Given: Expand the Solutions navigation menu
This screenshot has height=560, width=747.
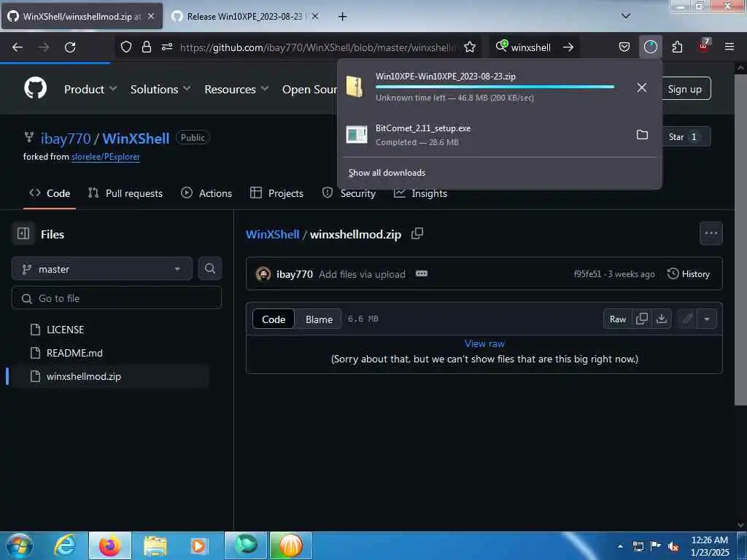Looking at the screenshot, I should click(160, 89).
